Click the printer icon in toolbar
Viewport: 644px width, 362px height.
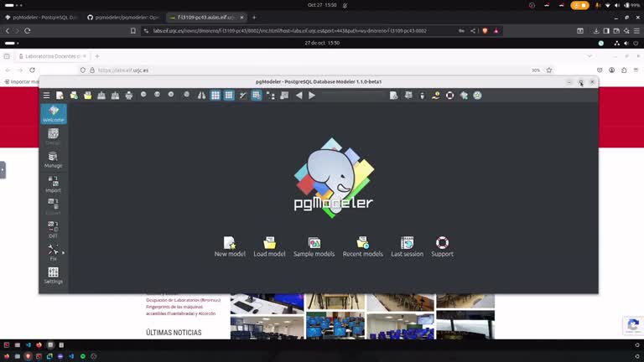click(x=129, y=96)
